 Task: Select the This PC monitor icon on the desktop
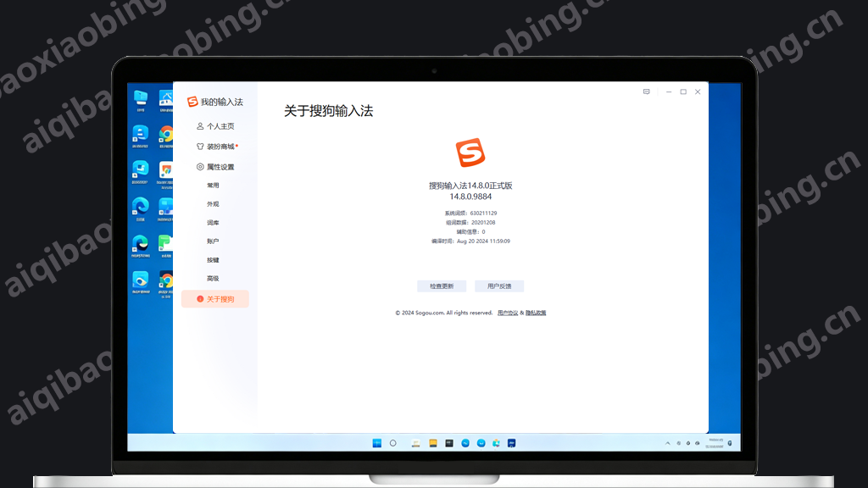(x=141, y=100)
